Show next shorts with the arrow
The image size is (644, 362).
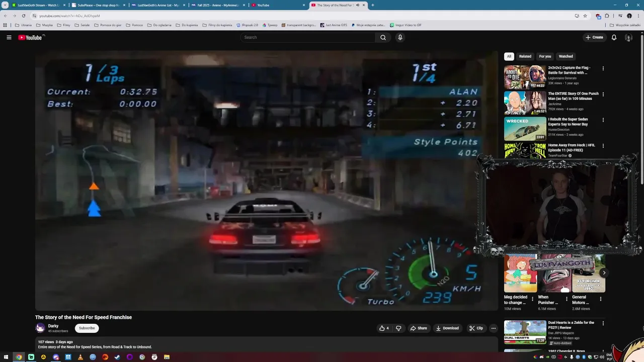(604, 273)
